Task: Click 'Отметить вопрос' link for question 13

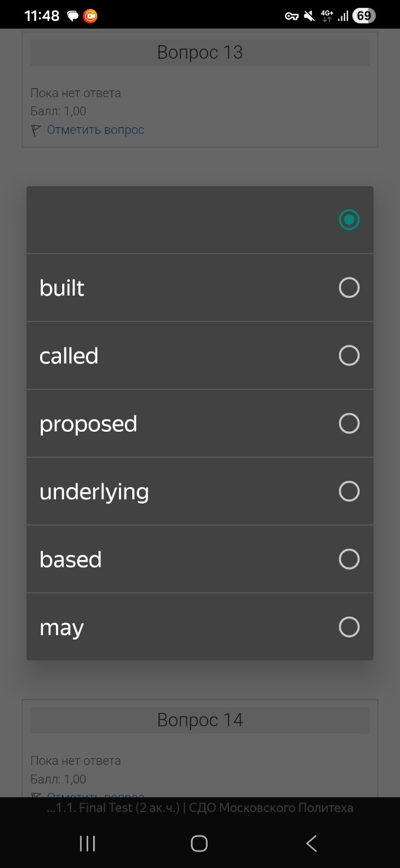Action: [95, 130]
